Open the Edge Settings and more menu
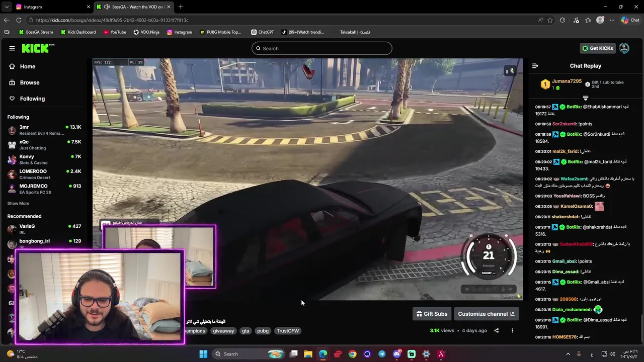644x362 pixels. (x=612, y=20)
